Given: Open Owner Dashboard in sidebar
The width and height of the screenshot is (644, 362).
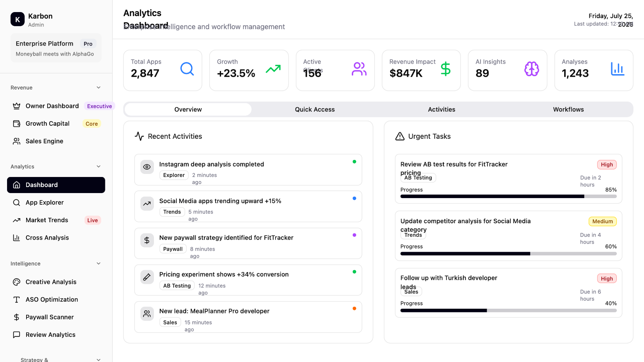Looking at the screenshot, I should pos(52,106).
